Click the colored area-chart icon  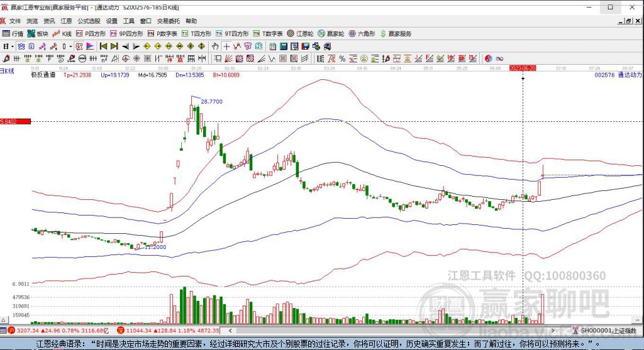click(90, 46)
